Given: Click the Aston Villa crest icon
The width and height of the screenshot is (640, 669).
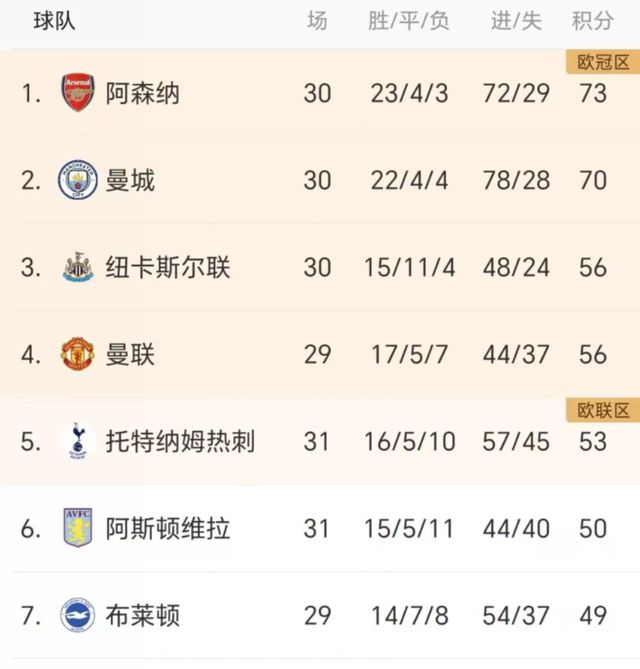Looking at the screenshot, I should tap(77, 528).
